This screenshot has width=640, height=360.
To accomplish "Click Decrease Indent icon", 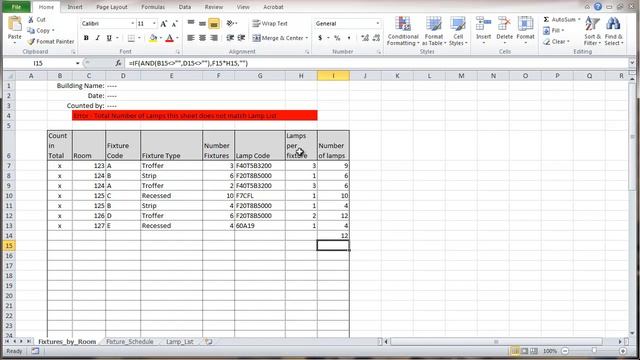I will [x=230, y=38].
